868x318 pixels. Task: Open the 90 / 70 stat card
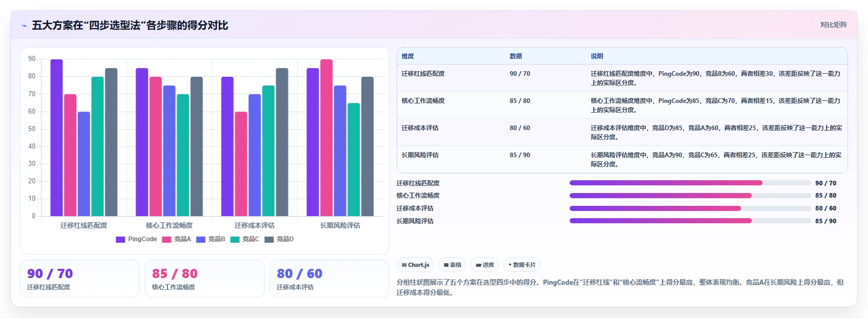80,279
